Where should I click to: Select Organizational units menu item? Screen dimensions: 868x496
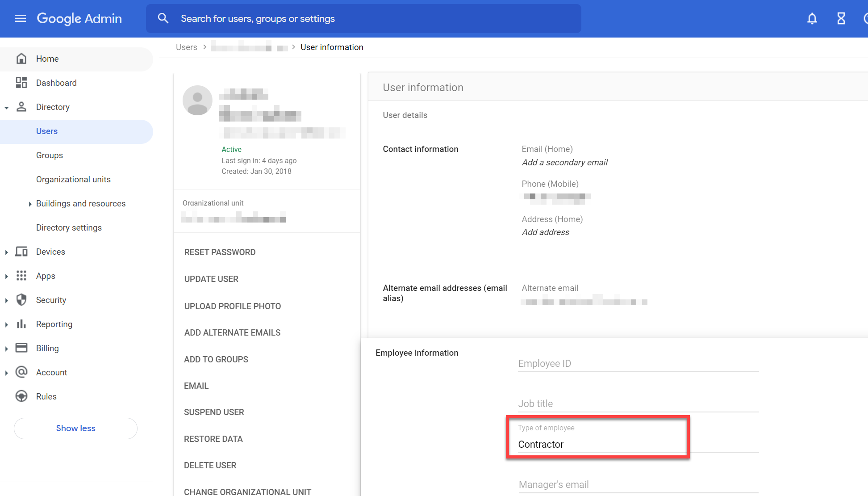73,179
